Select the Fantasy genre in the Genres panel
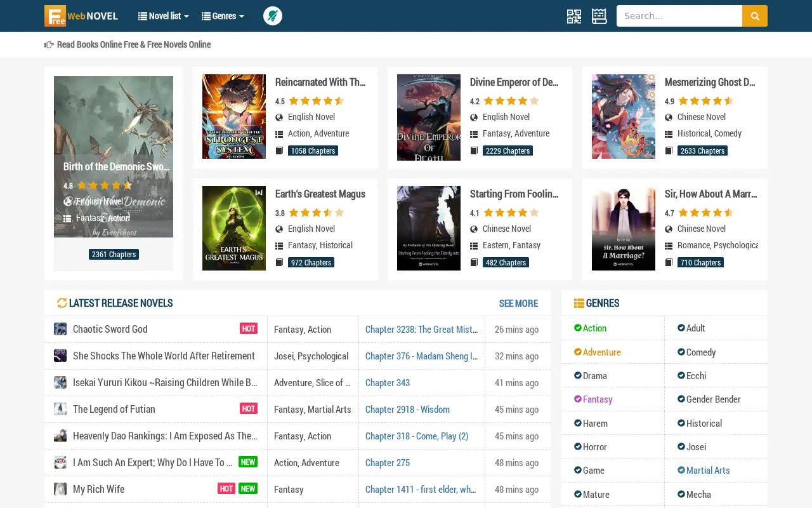The image size is (812, 508). click(x=593, y=399)
